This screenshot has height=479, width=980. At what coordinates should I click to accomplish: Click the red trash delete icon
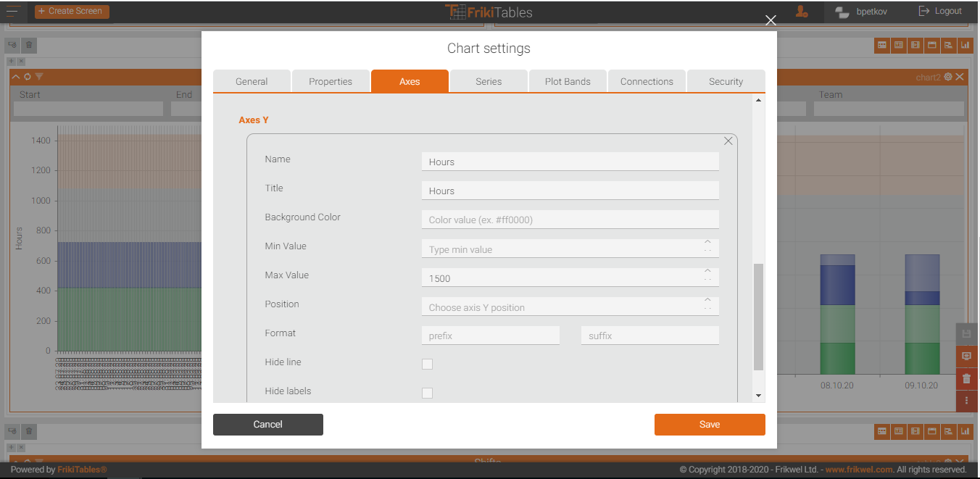coord(966,378)
